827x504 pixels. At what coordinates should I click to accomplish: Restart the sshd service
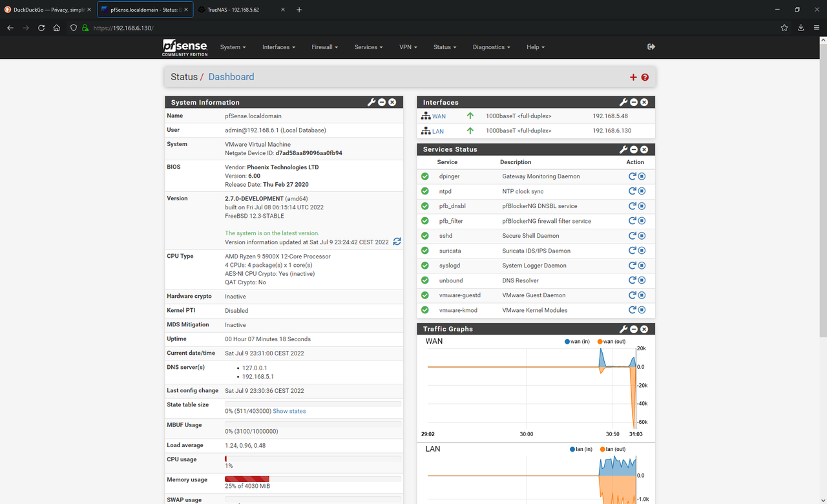[x=633, y=236]
